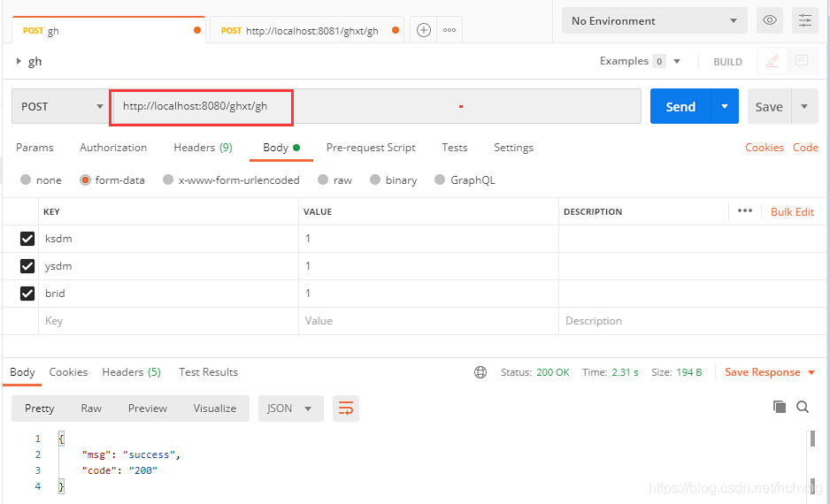Copy response with the copy icon
830x504 pixels.
point(780,407)
